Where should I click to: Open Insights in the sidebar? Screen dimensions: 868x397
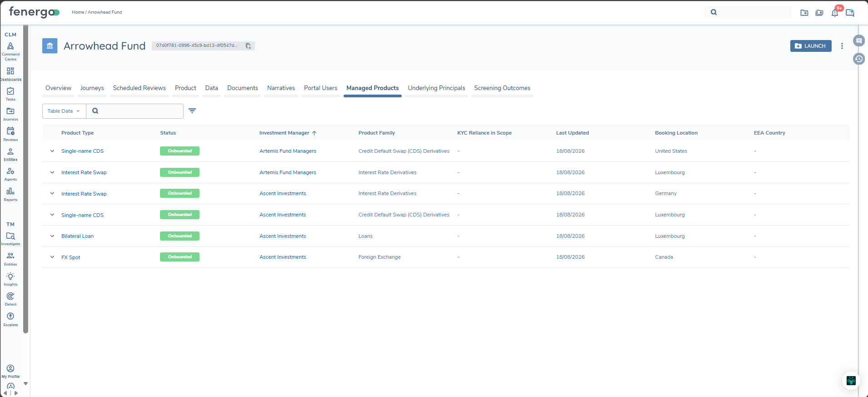coord(10,279)
